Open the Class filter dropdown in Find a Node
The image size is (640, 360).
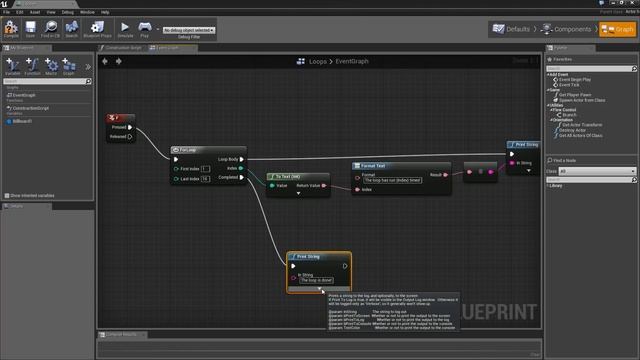pyautogui.click(x=597, y=171)
